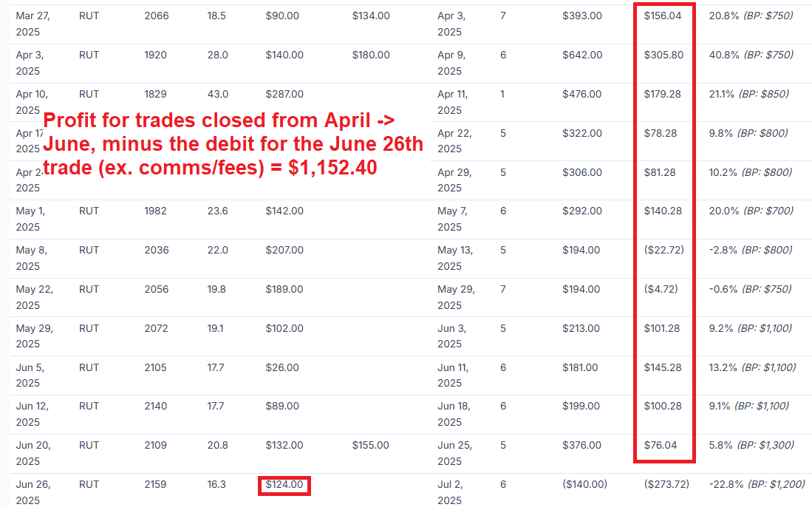This screenshot has height=510, width=812.
Task: Select the -22.8% (BP: $1,200) return cell
Action: 757,484
